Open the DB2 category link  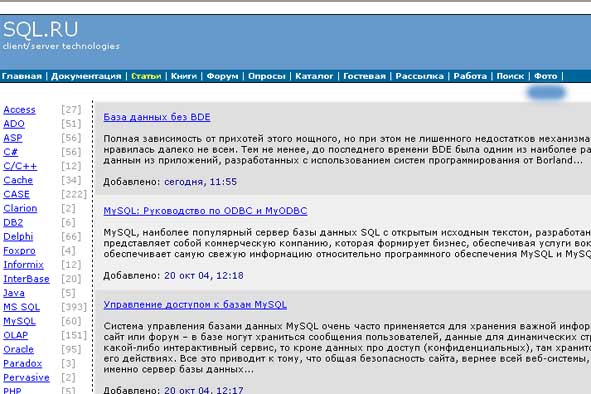tap(13, 222)
